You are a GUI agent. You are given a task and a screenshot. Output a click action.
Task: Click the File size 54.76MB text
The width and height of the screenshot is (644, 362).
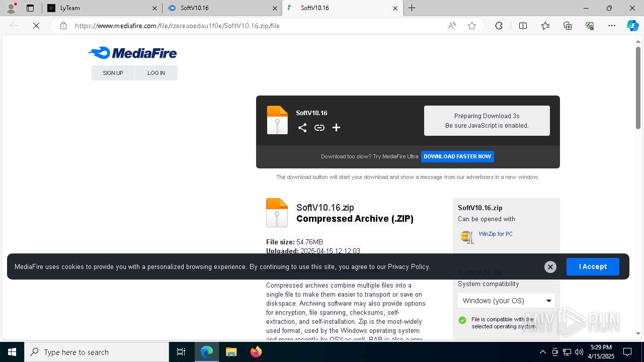coord(294,242)
